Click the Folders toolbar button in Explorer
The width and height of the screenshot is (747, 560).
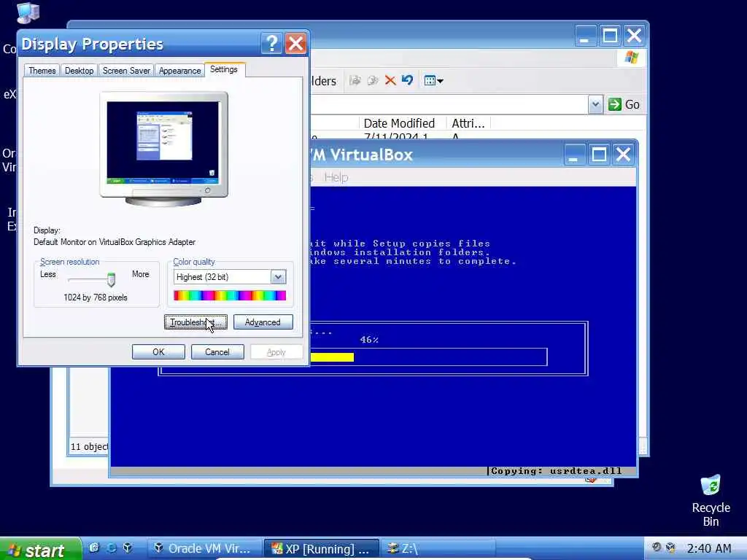[x=323, y=81]
